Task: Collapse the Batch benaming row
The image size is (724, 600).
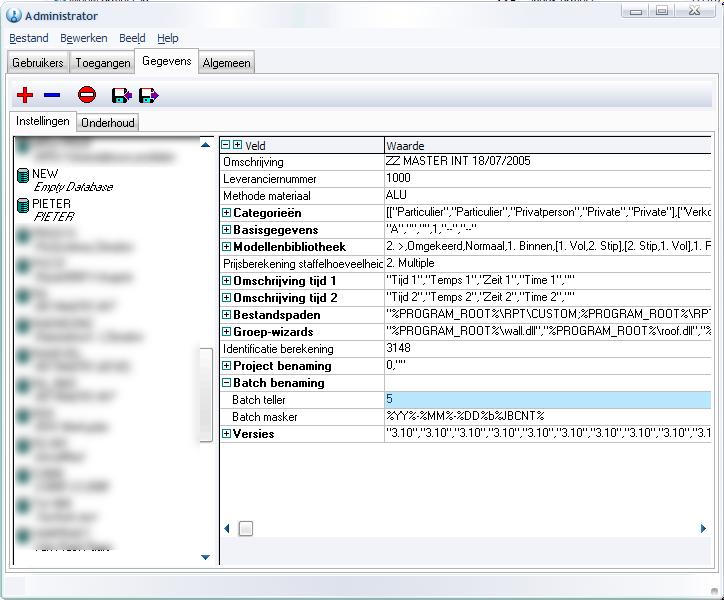Action: 226,382
